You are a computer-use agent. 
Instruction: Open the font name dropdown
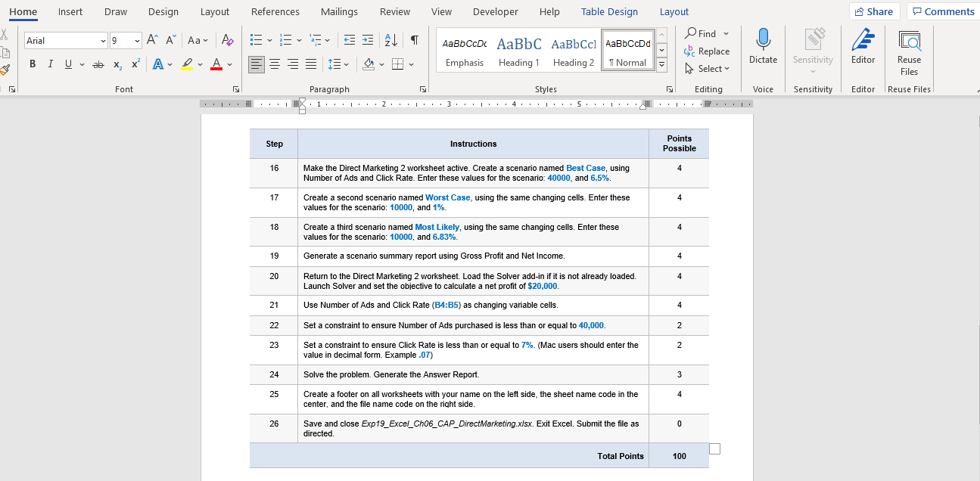[x=103, y=41]
